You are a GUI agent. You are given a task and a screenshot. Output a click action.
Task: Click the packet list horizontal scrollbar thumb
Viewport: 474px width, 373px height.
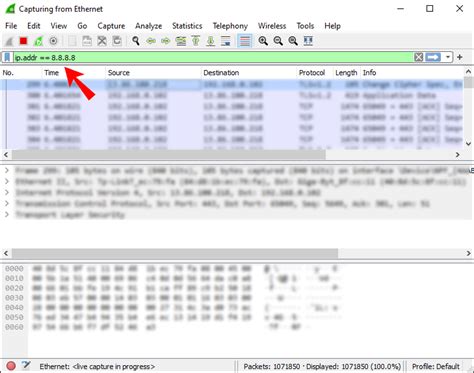(169, 155)
